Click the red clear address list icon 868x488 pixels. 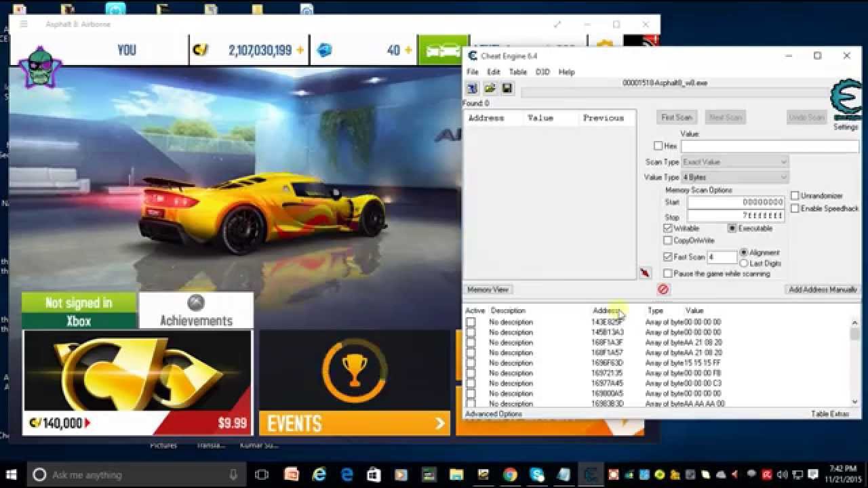point(663,289)
